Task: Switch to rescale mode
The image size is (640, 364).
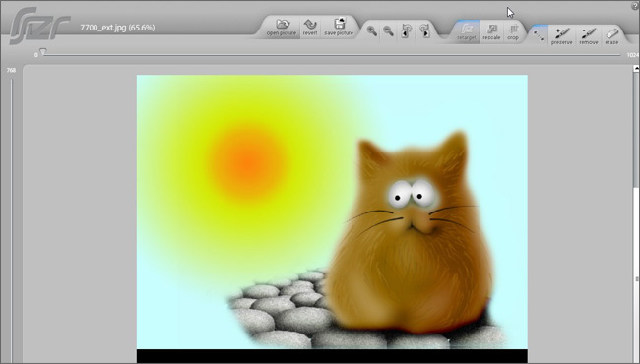Action: coord(491,31)
